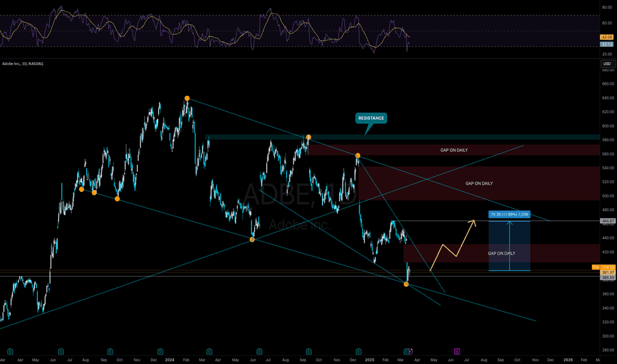Click the 2025 label on the time axis
Image resolution: width=617 pixels, height=364 pixels.
(369, 359)
